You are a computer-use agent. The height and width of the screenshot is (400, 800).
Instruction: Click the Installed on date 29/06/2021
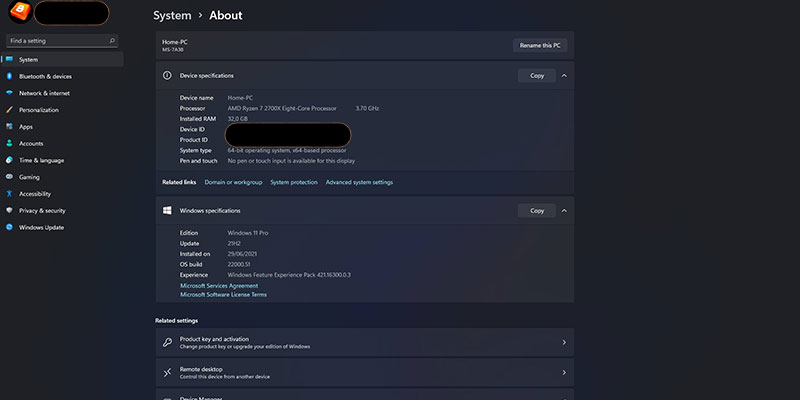coord(241,254)
